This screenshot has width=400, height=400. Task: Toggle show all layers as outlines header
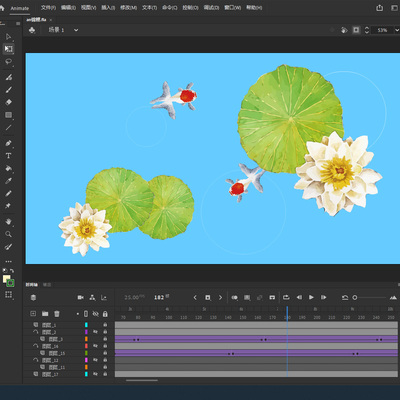point(86,314)
